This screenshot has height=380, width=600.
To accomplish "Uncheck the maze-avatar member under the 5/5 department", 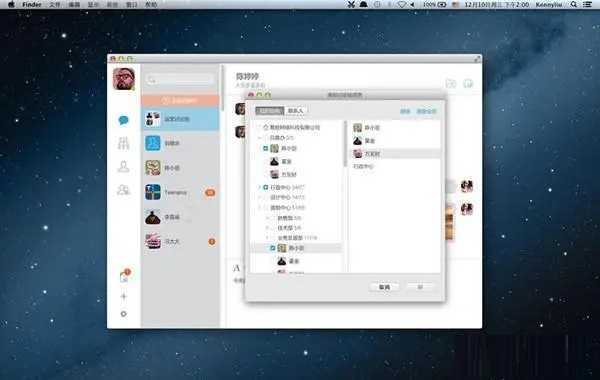I will coord(266,148).
